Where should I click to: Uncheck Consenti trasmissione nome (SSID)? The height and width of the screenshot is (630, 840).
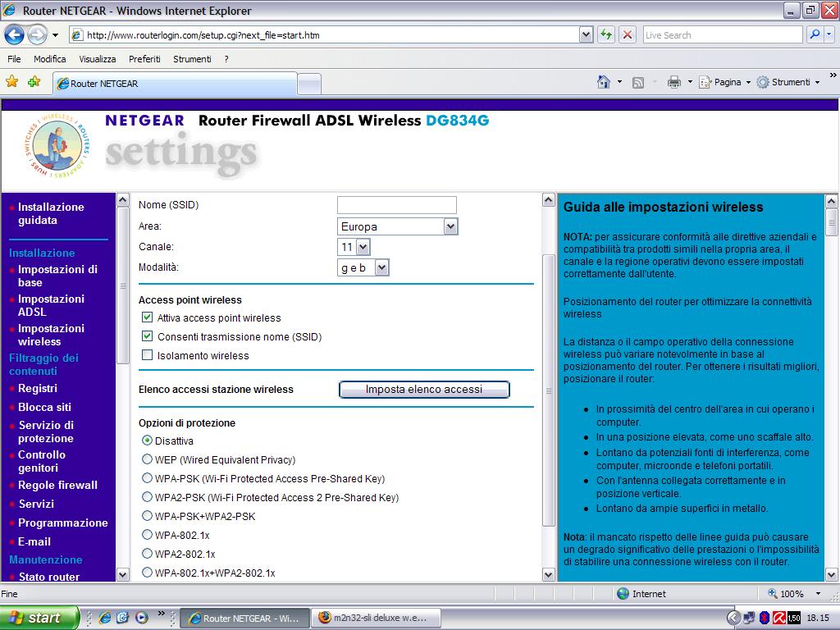(x=147, y=336)
